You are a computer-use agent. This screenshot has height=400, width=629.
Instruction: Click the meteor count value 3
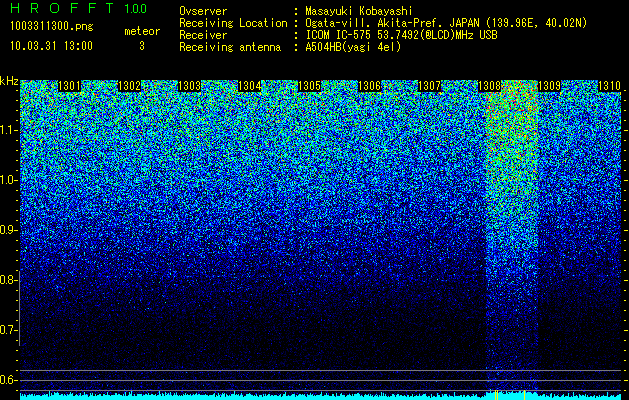[x=142, y=46]
